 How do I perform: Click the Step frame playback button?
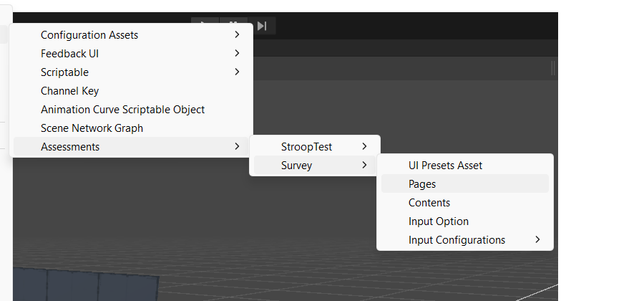pos(262,26)
